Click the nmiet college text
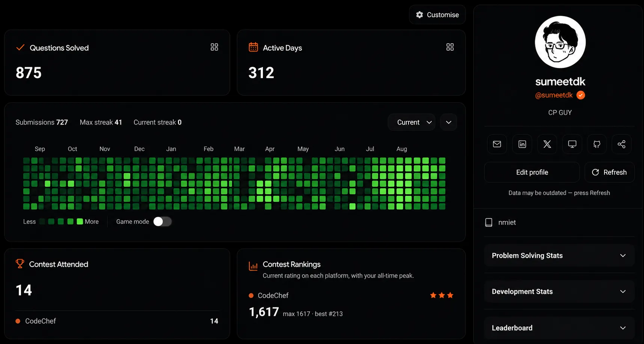The width and height of the screenshot is (644, 344). pos(507,222)
